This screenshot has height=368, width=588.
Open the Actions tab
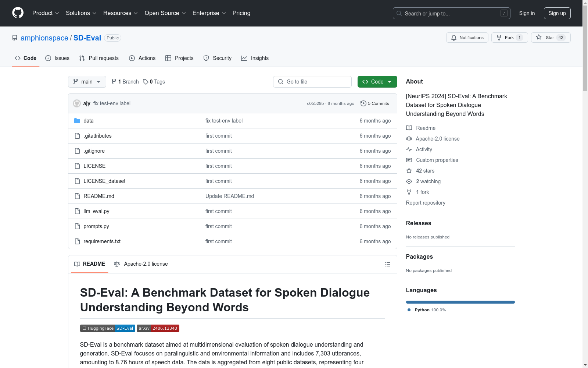tap(142, 58)
